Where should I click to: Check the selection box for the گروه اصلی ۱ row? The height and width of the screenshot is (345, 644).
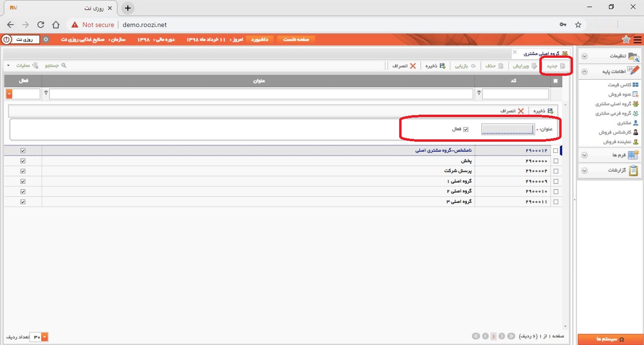(555, 182)
